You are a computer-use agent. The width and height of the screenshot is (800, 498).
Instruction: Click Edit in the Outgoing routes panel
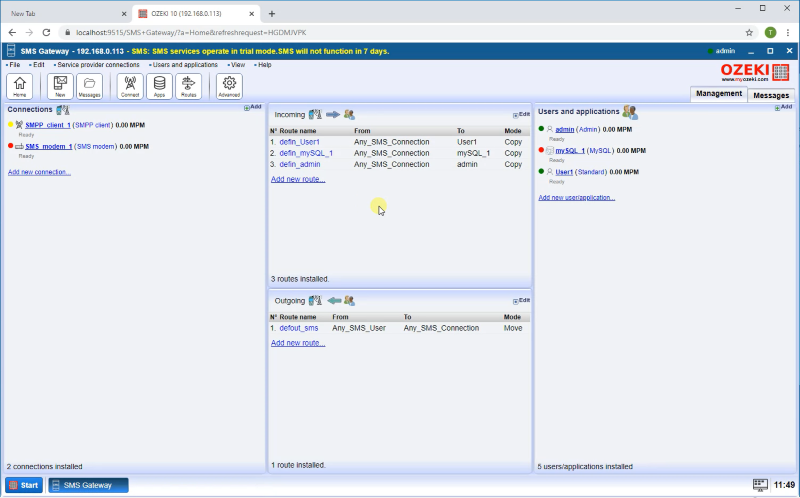coord(521,301)
